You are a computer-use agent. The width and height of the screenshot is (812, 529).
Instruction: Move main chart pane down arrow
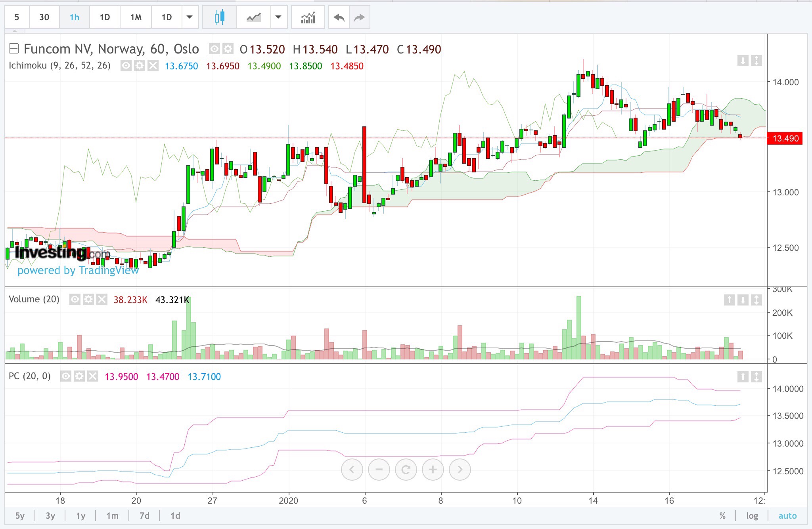point(743,61)
